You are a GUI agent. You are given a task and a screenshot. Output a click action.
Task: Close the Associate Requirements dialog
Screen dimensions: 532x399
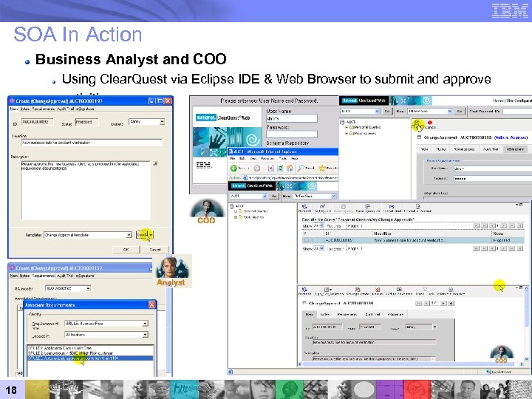(x=152, y=304)
